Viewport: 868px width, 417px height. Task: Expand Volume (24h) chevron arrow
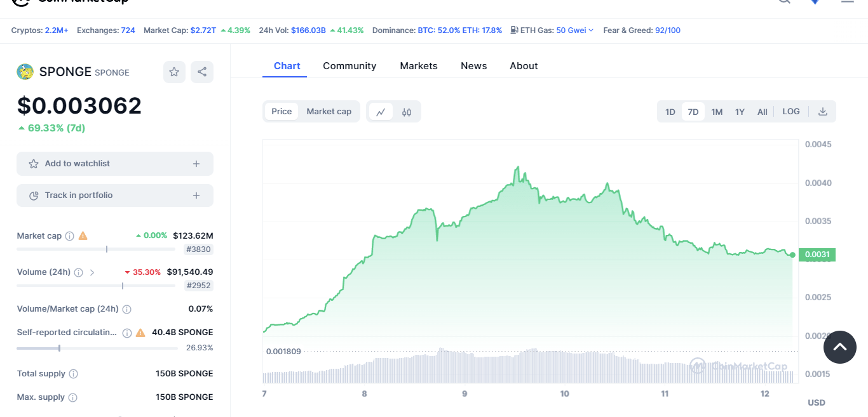[x=92, y=272]
